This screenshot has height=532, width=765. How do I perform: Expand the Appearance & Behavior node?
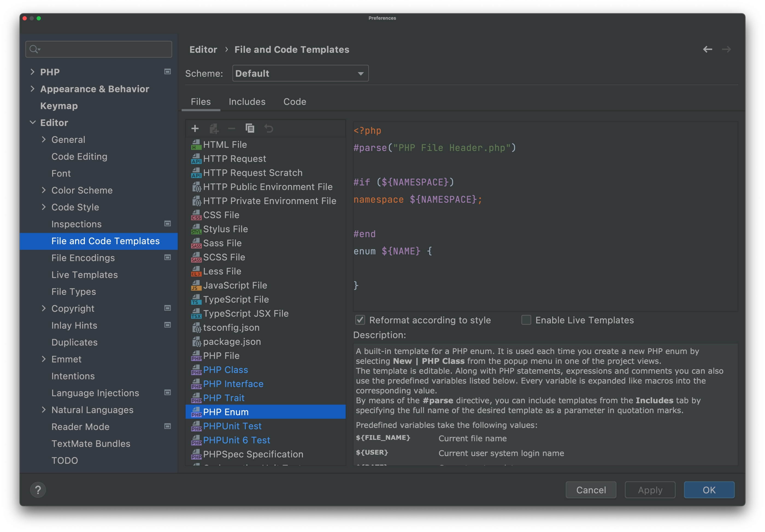coord(32,88)
